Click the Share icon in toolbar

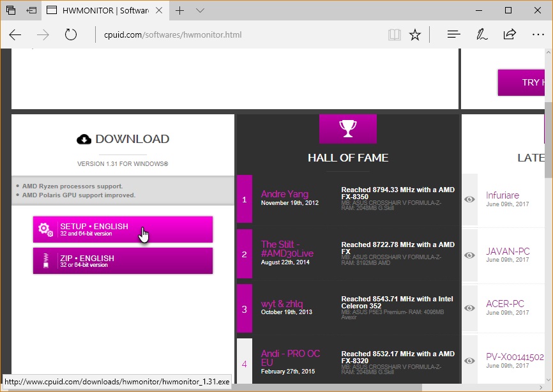(510, 35)
